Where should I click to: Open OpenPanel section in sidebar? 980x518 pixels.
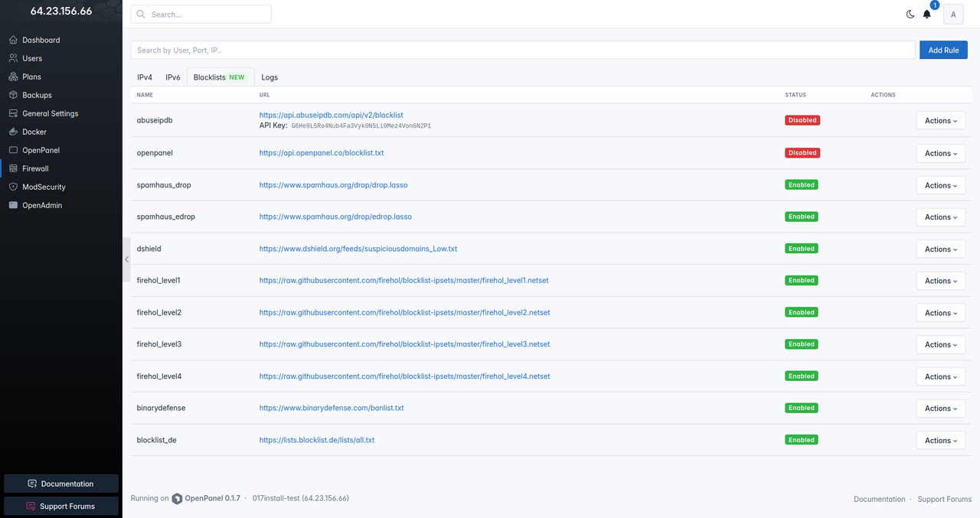click(x=41, y=150)
